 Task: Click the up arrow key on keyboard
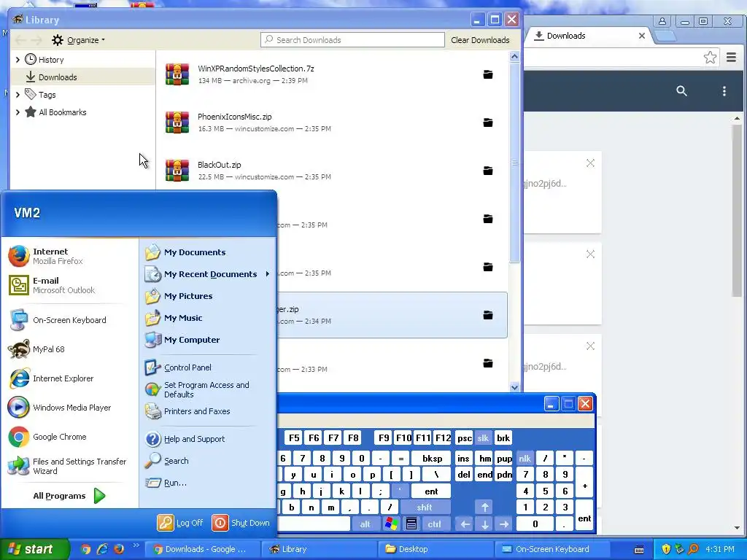coord(484,507)
